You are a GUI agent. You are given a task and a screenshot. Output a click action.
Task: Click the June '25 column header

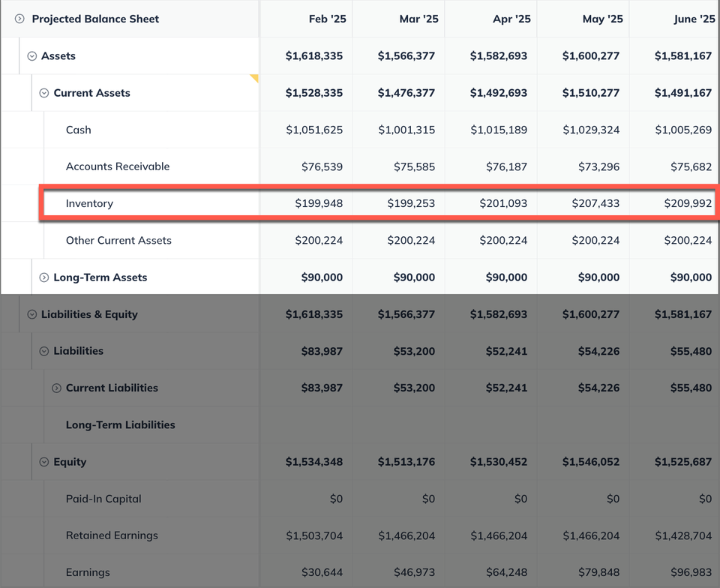pyautogui.click(x=694, y=19)
